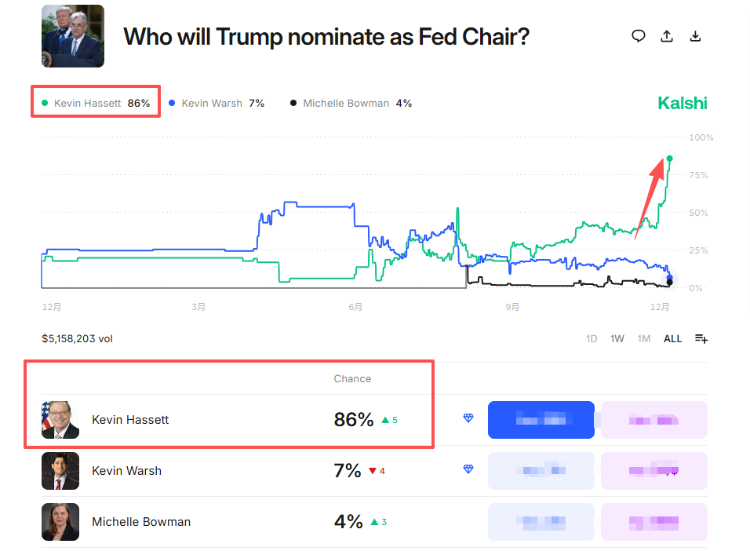Click the solid blue Yes button for Kevin Hassett
This screenshot has height=551, width=750.
541,420
